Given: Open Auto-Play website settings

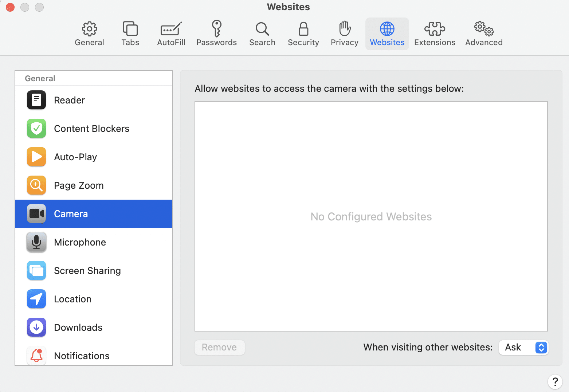Looking at the screenshot, I should pyautogui.click(x=75, y=157).
